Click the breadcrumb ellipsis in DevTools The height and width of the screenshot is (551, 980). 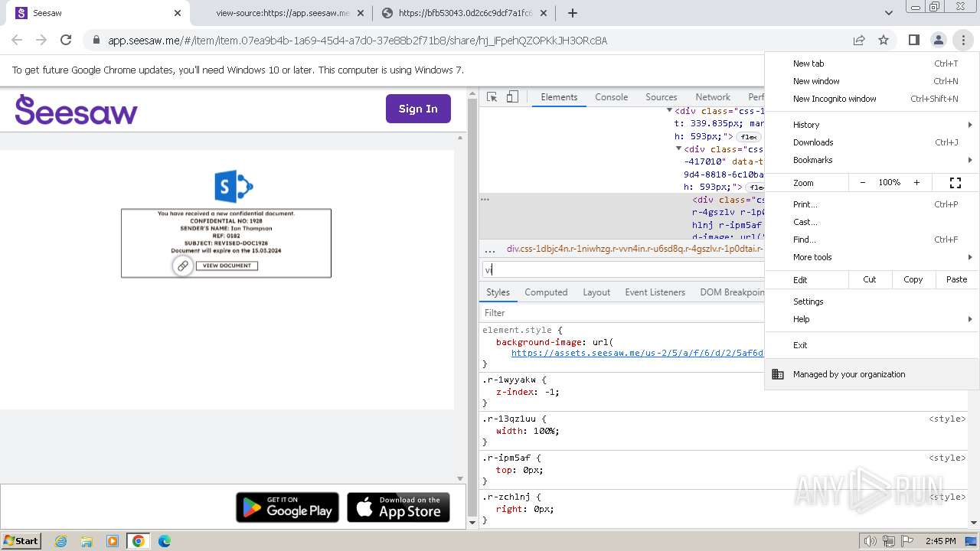coord(490,249)
